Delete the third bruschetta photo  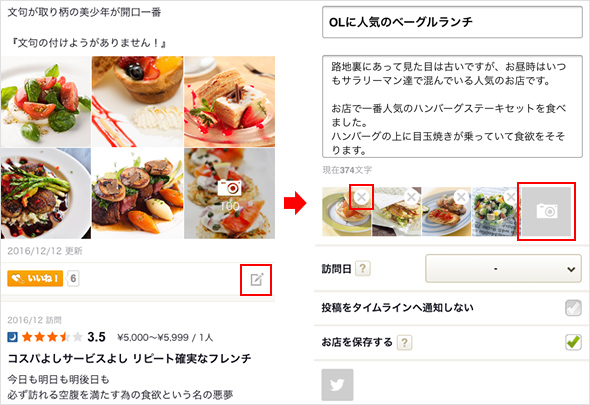[x=461, y=196]
